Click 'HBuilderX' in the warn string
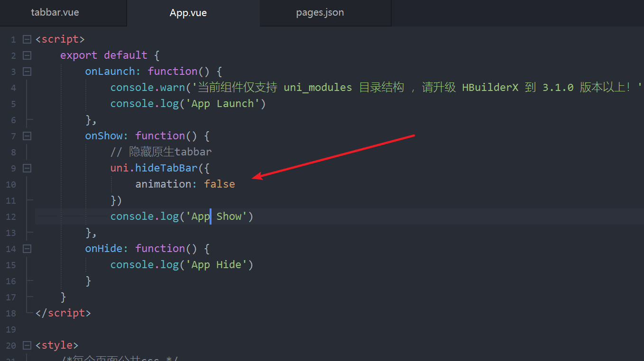This screenshot has height=361, width=644. pos(490,87)
